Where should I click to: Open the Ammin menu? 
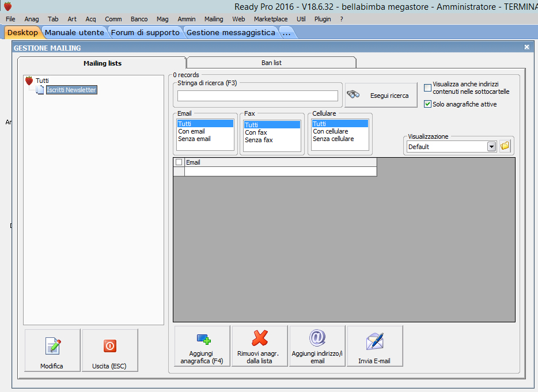187,19
